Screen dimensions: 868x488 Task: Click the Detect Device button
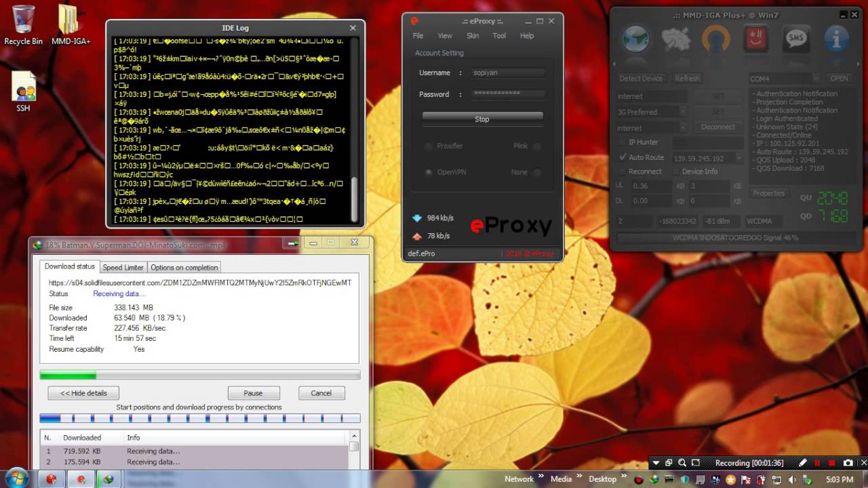click(641, 79)
